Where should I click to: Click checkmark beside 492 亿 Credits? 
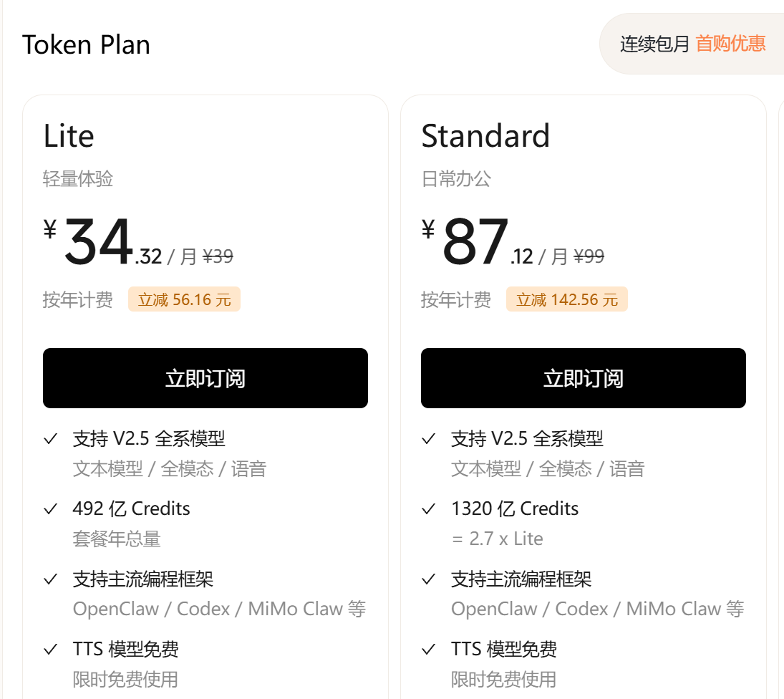[51, 509]
